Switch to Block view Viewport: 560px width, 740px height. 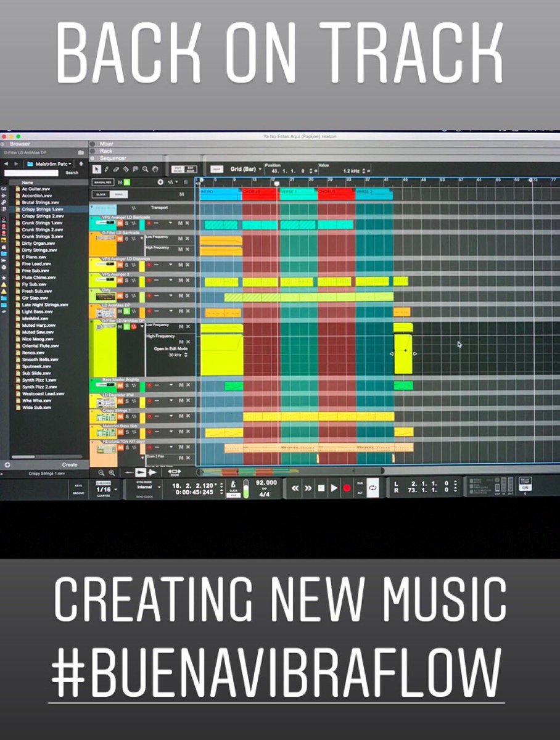102,194
